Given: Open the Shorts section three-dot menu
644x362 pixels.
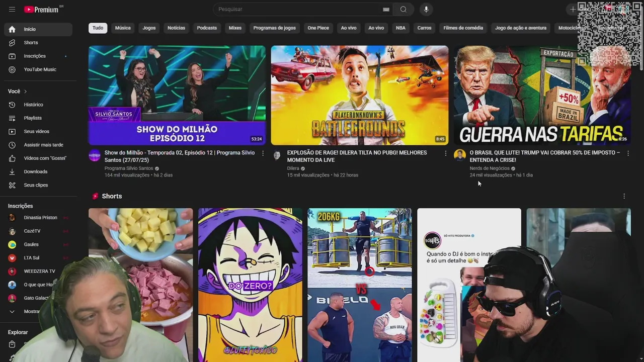Looking at the screenshot, I should 624,196.
